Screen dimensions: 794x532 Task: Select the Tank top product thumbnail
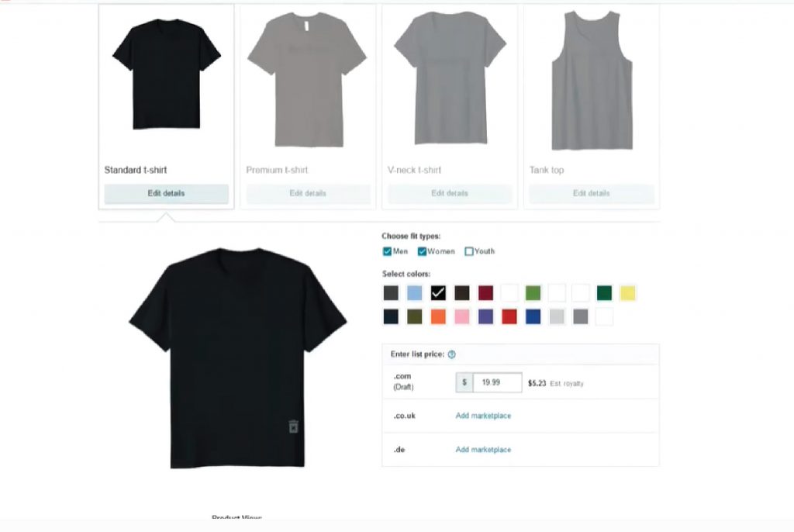click(x=592, y=81)
